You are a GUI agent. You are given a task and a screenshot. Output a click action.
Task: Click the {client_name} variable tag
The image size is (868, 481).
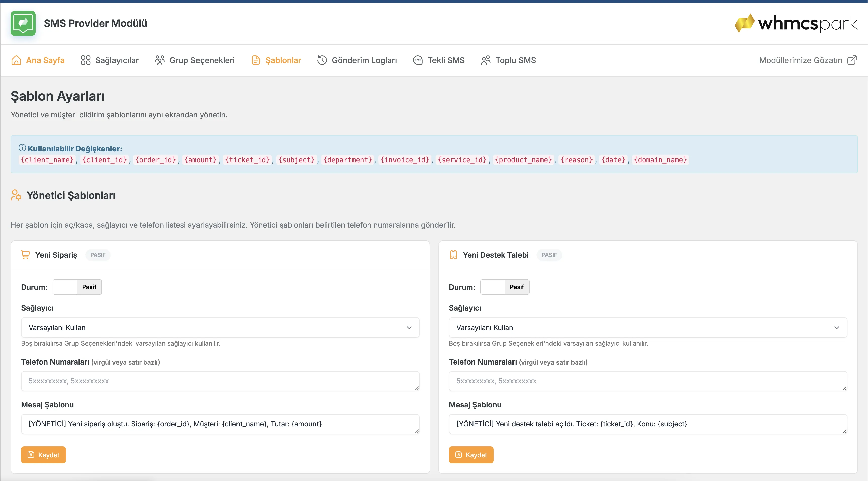(x=47, y=160)
